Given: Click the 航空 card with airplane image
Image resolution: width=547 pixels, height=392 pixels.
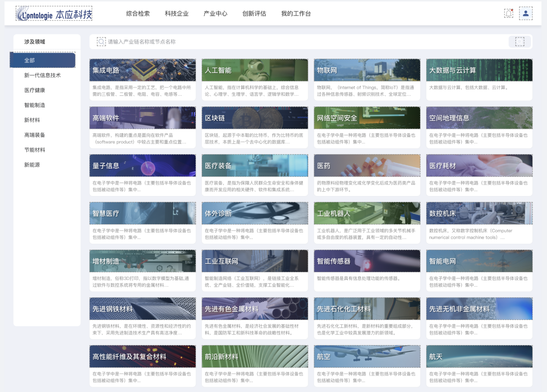Looking at the screenshot, I should 367,356.
